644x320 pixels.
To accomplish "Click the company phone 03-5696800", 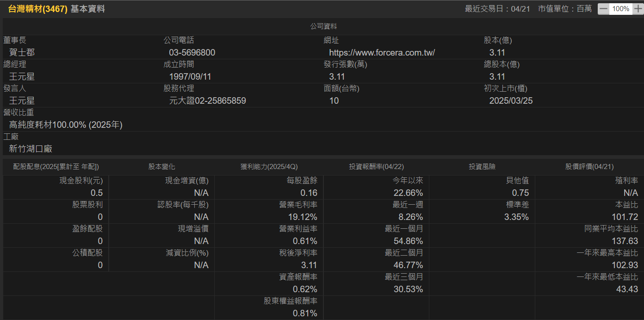I will pyautogui.click(x=192, y=52).
